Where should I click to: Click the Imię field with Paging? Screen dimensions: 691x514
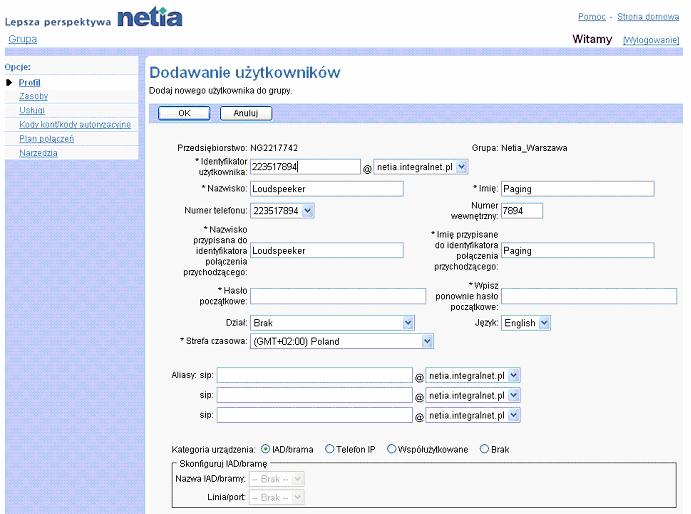tap(578, 189)
